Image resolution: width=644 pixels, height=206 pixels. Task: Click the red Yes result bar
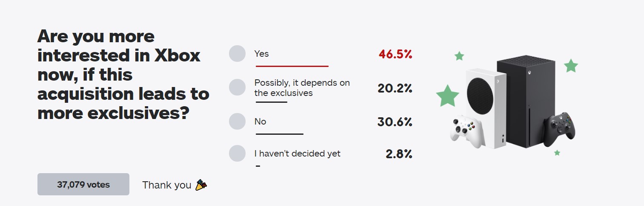292,66
